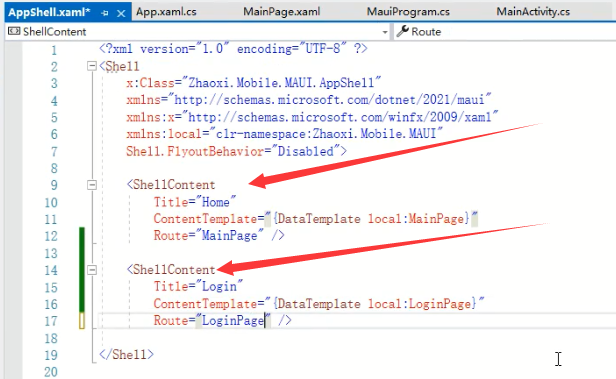The image size is (616, 379).
Task: Collapse the Shell element on line 2
Action: [92, 66]
